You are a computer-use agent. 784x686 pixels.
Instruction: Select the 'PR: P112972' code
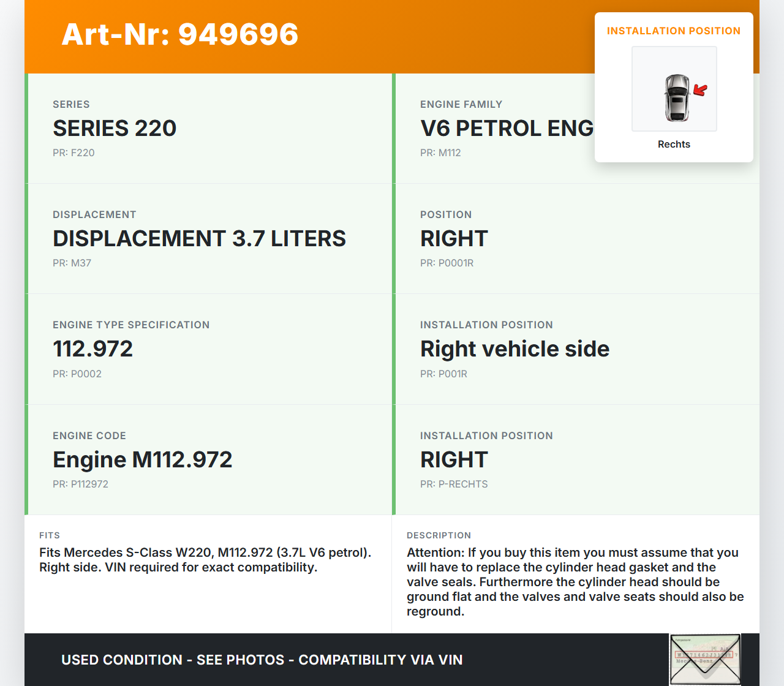pos(80,484)
